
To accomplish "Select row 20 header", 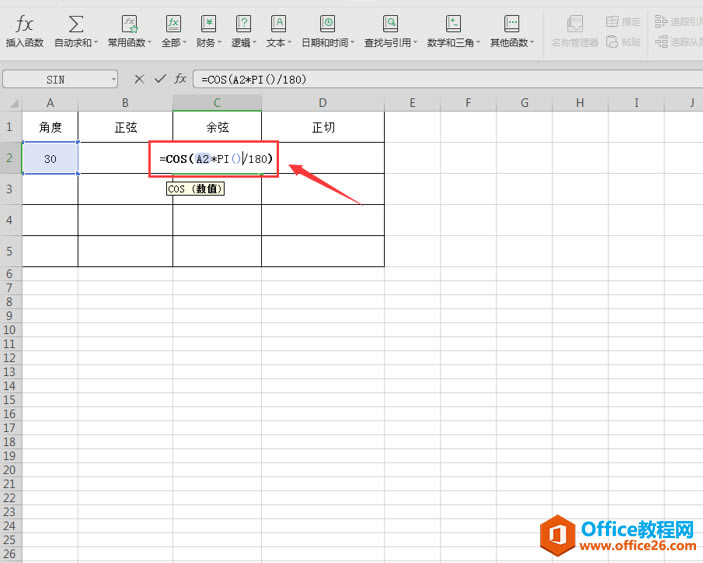I will tap(11, 470).
